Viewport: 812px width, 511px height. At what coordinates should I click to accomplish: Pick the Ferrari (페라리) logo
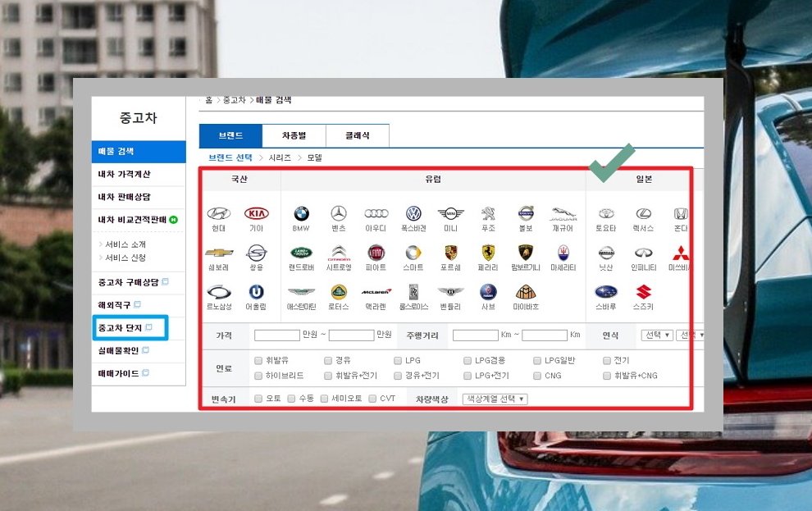click(x=488, y=253)
